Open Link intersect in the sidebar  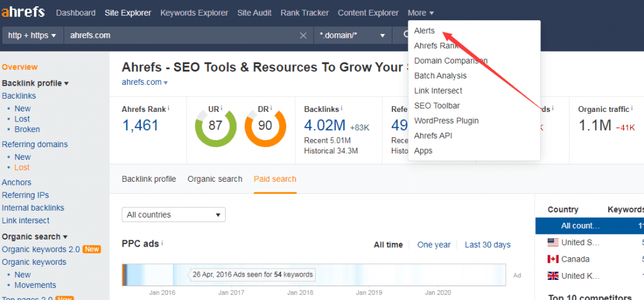click(x=25, y=221)
